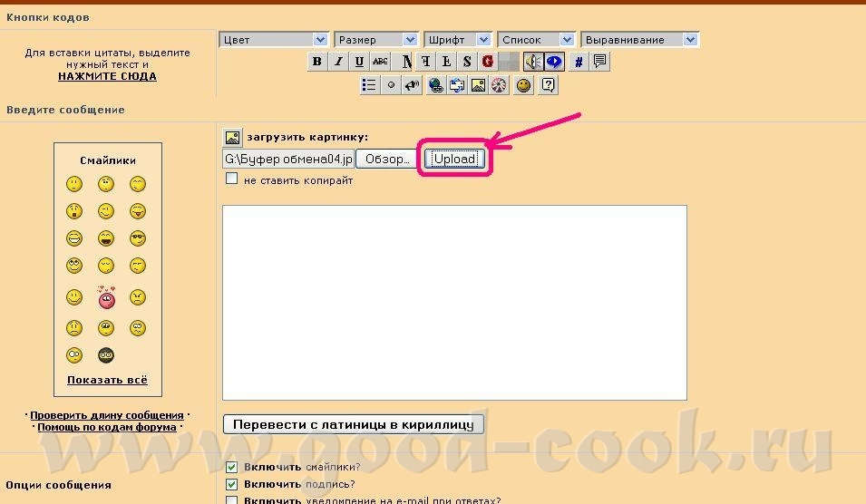Viewport: 866px width, 504px height.
Task: Click the picture icon beside 'загрузить картинку'
Action: [x=232, y=137]
